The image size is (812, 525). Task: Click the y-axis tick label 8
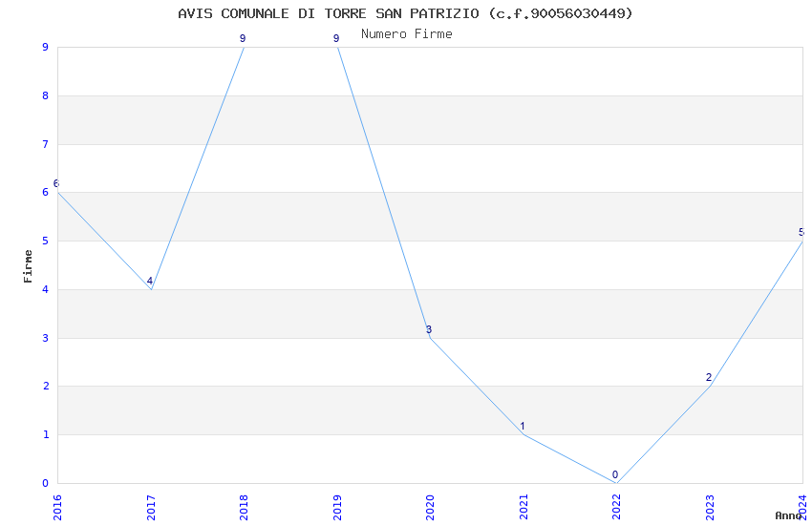[x=46, y=95]
